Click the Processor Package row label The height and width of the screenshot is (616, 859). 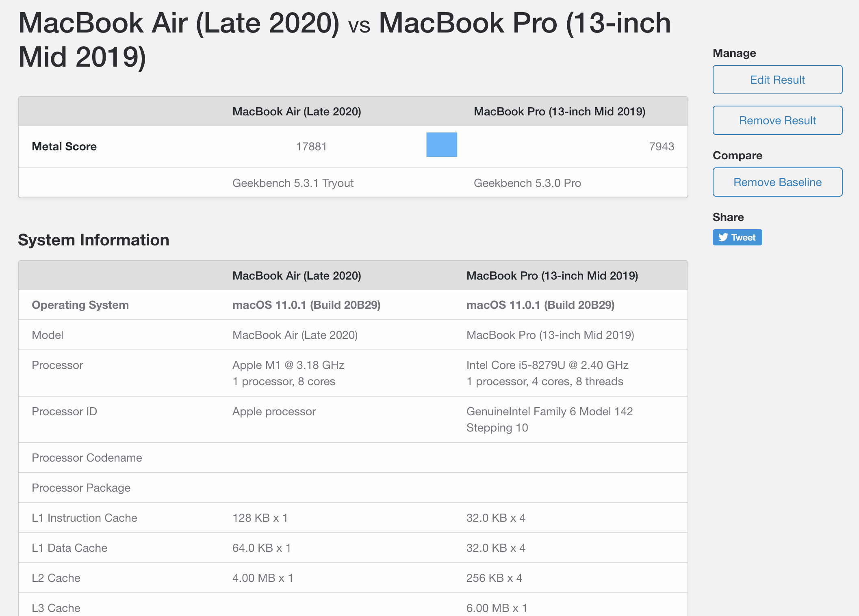coord(81,488)
